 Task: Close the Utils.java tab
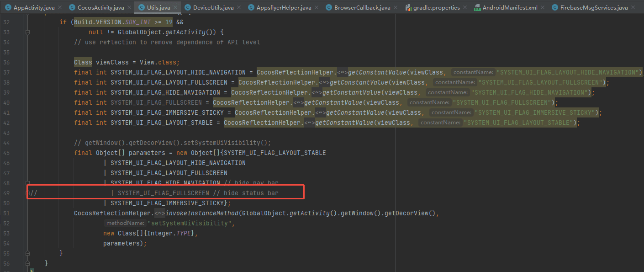tap(176, 8)
